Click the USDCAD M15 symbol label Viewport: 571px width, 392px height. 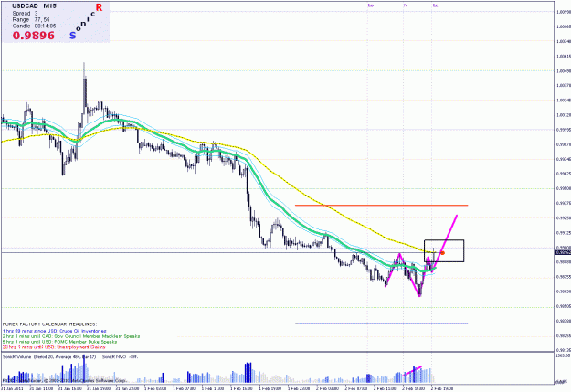[34, 6]
